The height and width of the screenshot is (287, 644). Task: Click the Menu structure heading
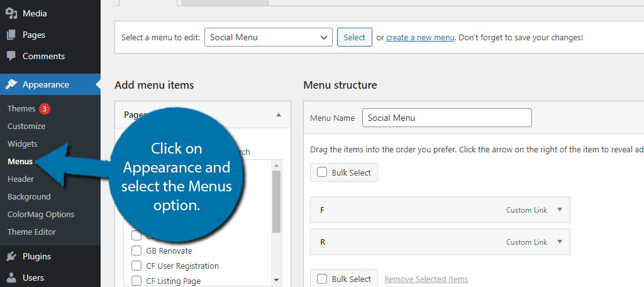point(340,85)
